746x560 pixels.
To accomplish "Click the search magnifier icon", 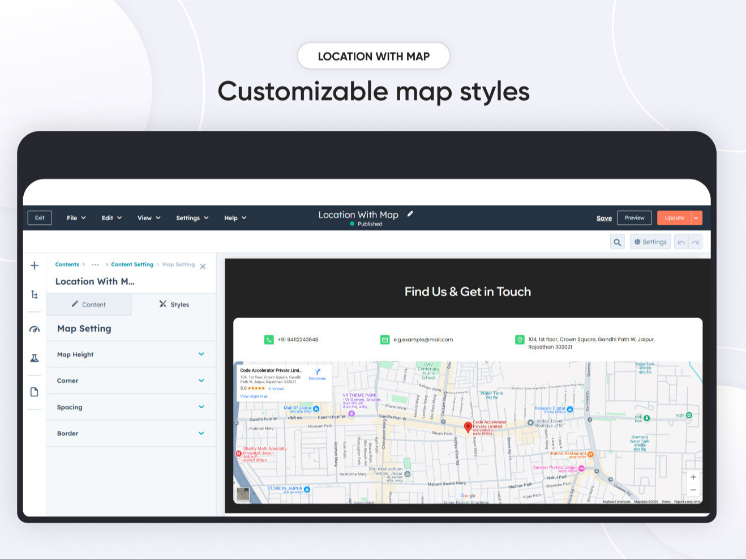I will 617,241.
